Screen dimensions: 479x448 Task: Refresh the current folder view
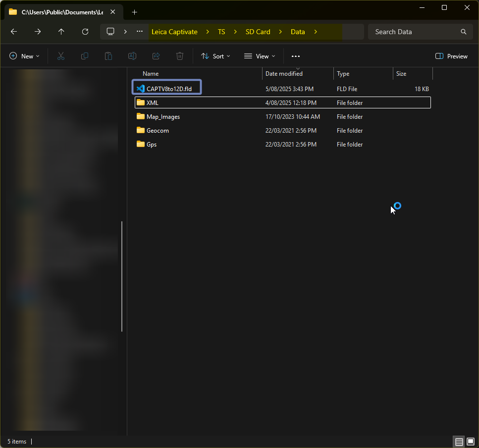tap(85, 32)
